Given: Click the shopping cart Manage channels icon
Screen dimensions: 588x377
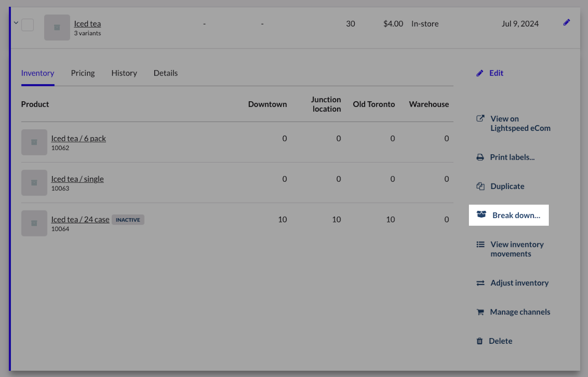Looking at the screenshot, I should tap(480, 312).
